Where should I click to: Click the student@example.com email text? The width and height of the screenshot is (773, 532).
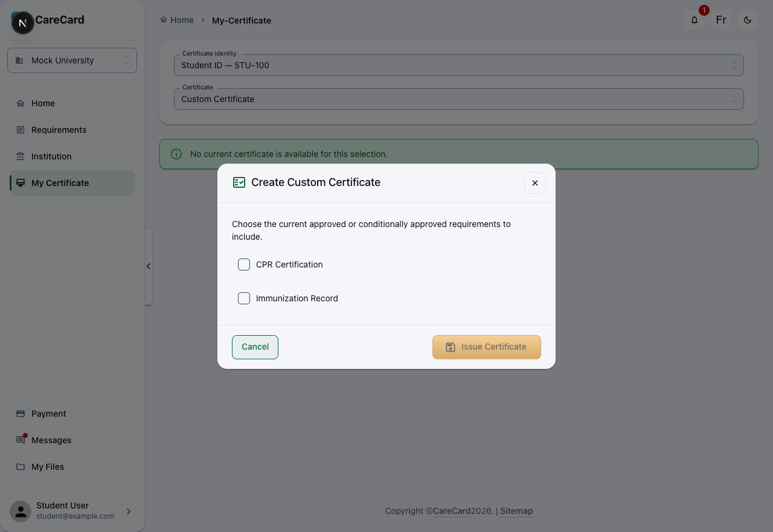click(75, 516)
